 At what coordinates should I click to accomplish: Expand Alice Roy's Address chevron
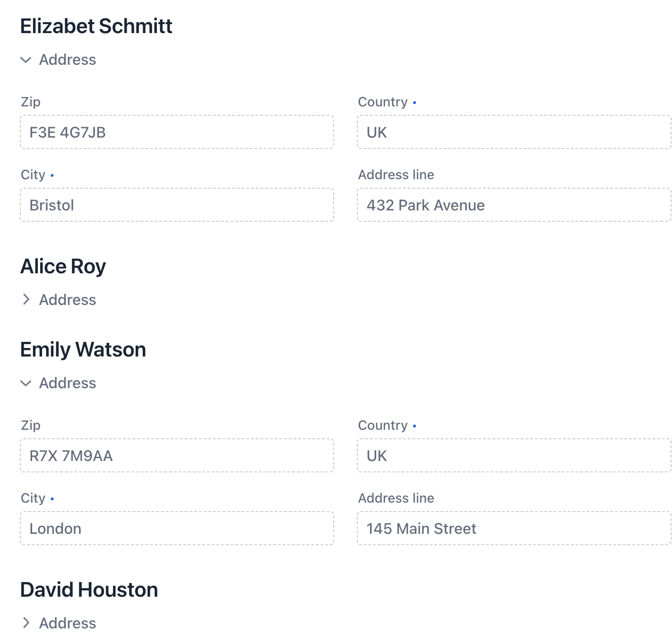pyautogui.click(x=26, y=300)
